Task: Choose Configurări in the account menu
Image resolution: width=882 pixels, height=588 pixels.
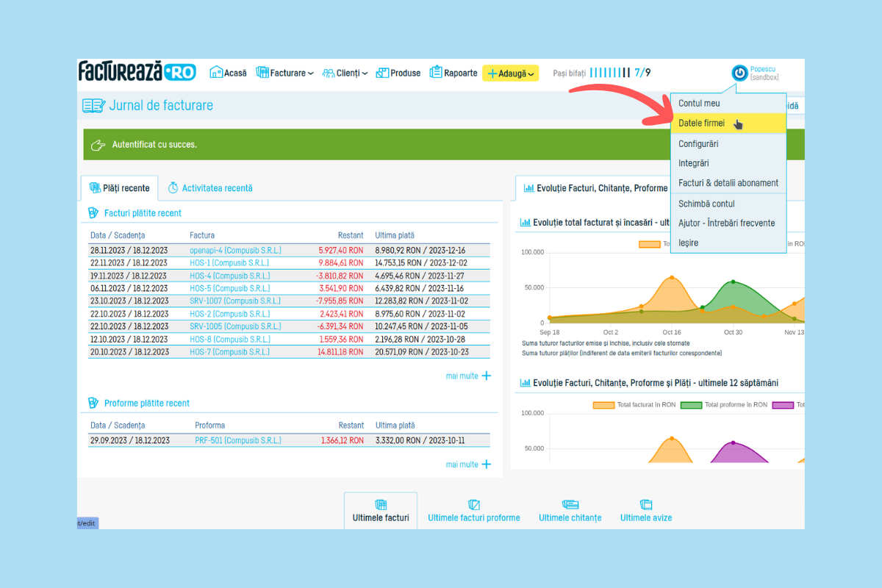Action: 698,144
